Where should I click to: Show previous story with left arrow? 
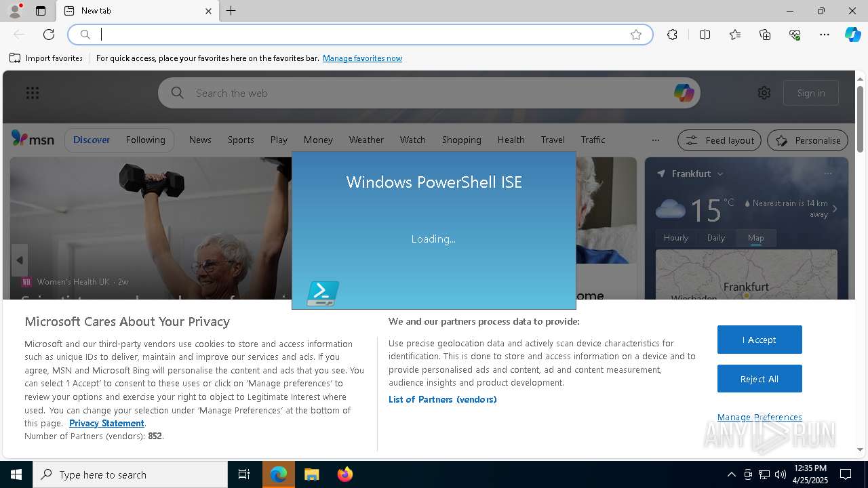coord(20,260)
